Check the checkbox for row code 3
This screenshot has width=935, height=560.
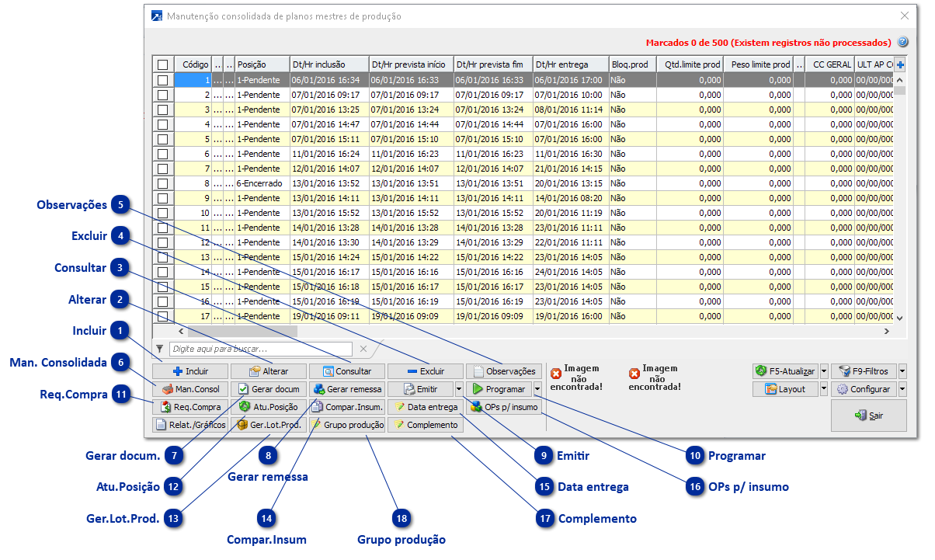pyautogui.click(x=162, y=110)
